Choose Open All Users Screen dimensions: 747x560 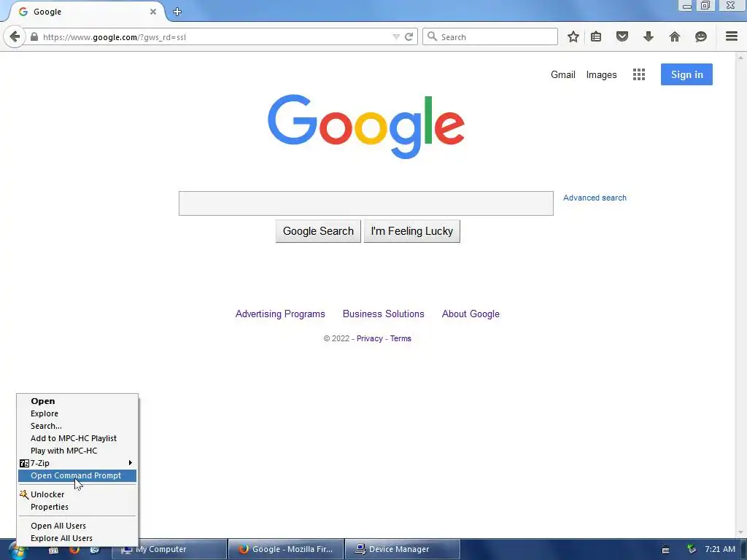pos(77,526)
